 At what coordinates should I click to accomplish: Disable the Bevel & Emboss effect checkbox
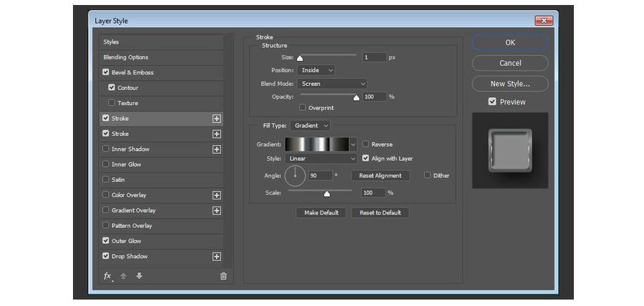tap(106, 72)
